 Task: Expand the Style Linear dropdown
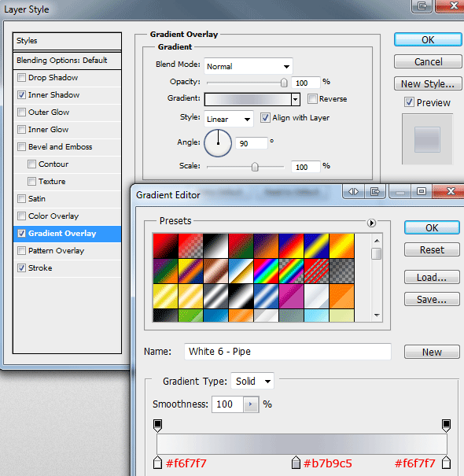coord(229,119)
